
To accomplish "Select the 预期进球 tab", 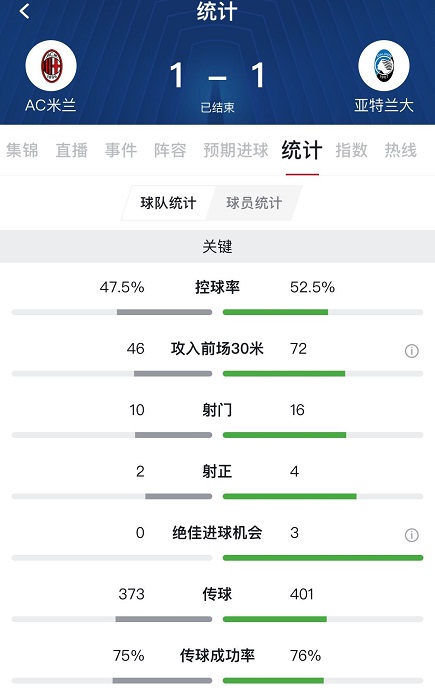I will point(236,150).
